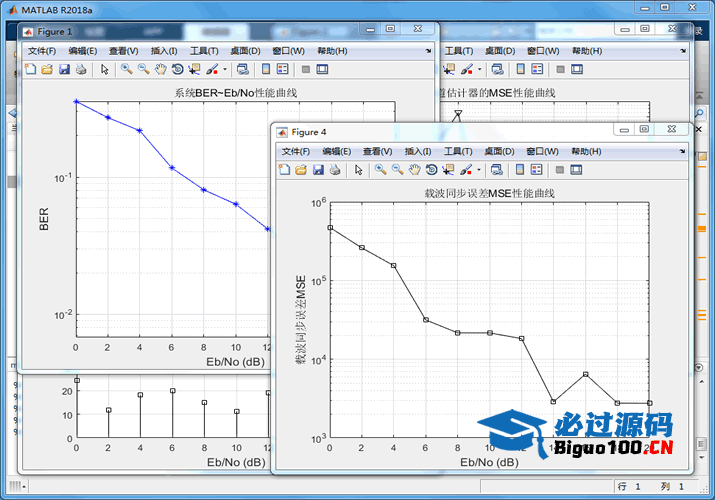This screenshot has width=715, height=500.
Task: Select Edit Plot arrow in Figure 4 toolbar
Action: [x=358, y=170]
